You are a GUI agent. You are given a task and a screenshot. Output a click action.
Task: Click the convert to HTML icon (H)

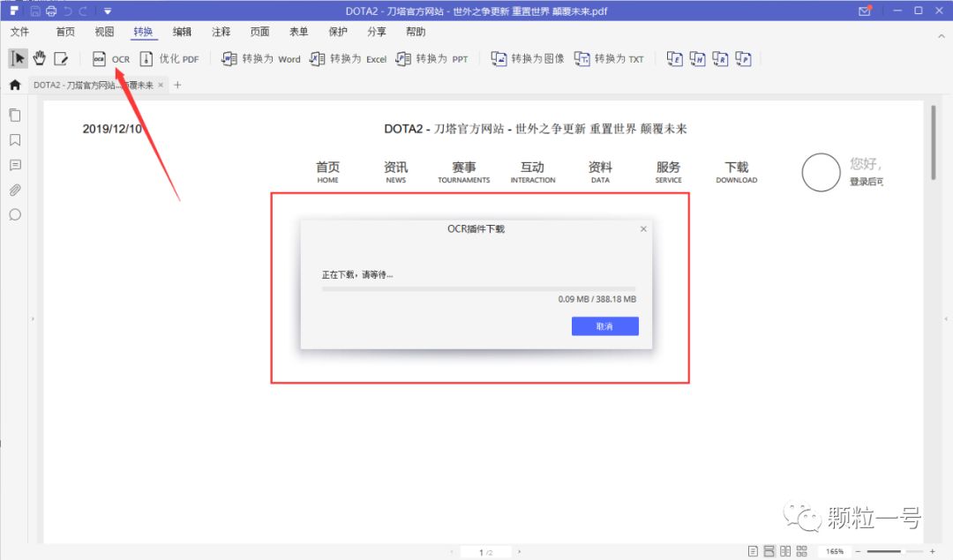click(697, 59)
